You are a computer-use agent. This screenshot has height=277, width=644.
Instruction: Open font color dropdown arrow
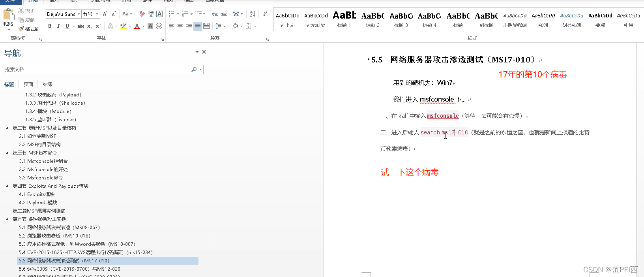tap(143, 26)
